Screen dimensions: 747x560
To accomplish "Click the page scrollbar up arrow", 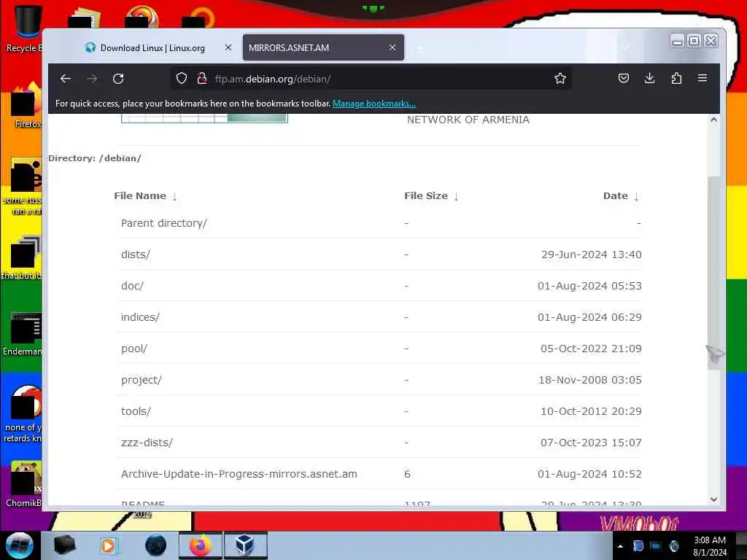I will (713, 120).
